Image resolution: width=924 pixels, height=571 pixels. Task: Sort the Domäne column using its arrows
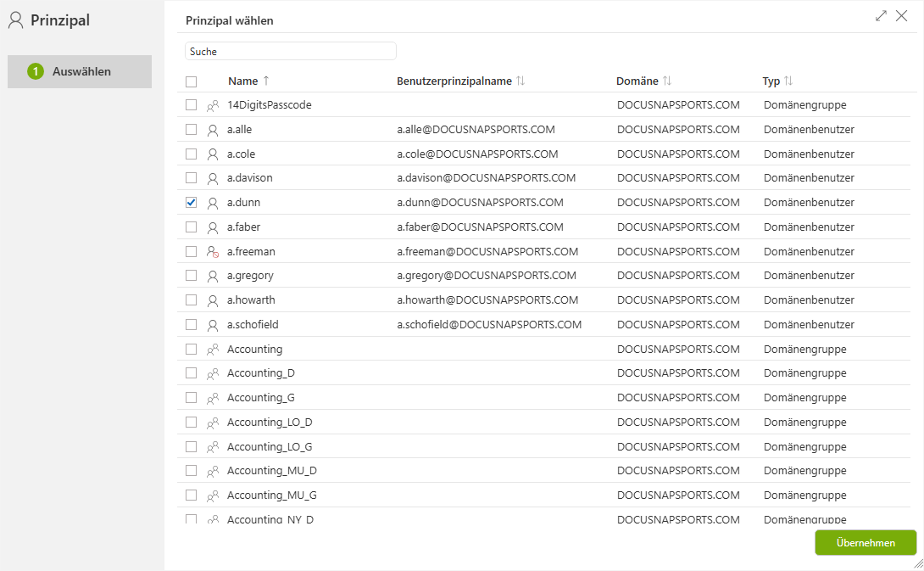tap(667, 81)
